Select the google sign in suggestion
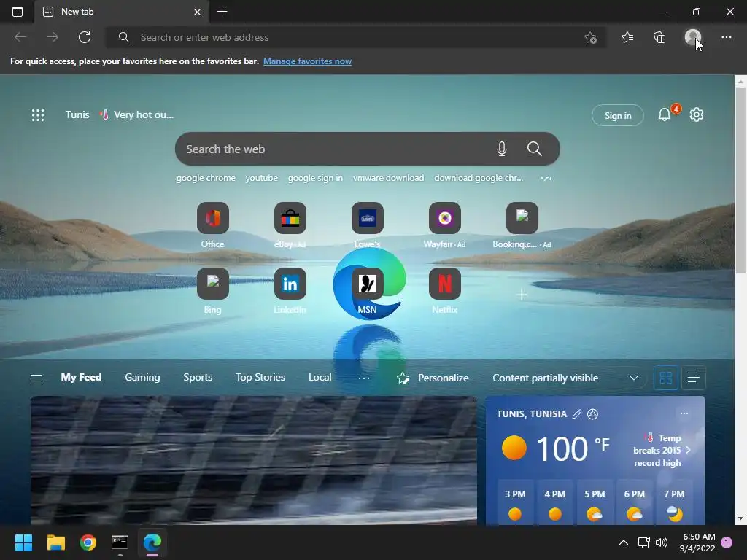This screenshot has width=747, height=560. tap(315, 178)
